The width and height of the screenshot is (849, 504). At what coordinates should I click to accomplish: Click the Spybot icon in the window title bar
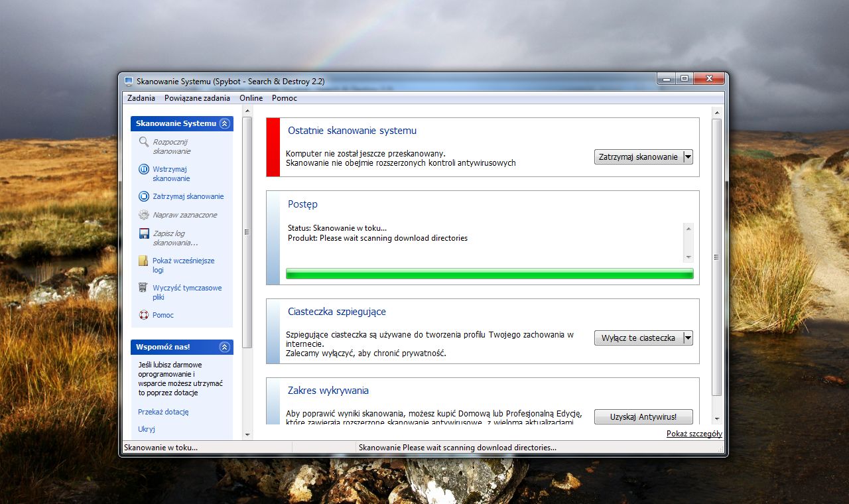pos(129,81)
